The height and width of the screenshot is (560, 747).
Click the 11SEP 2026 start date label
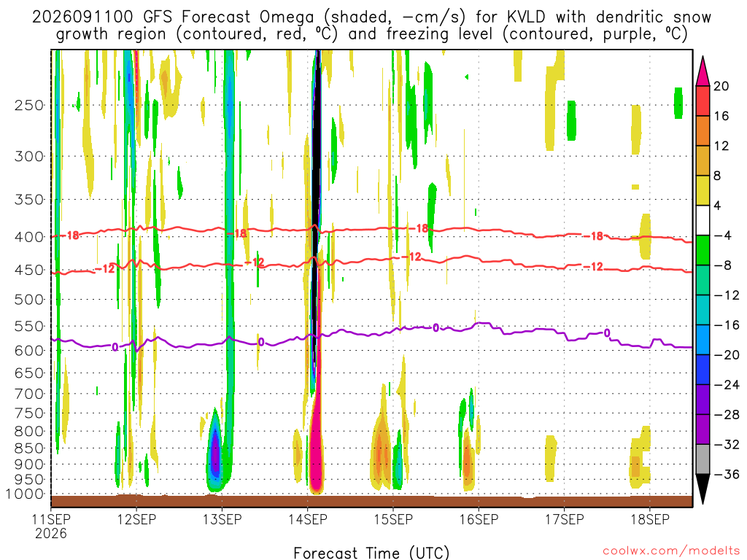tap(51, 526)
